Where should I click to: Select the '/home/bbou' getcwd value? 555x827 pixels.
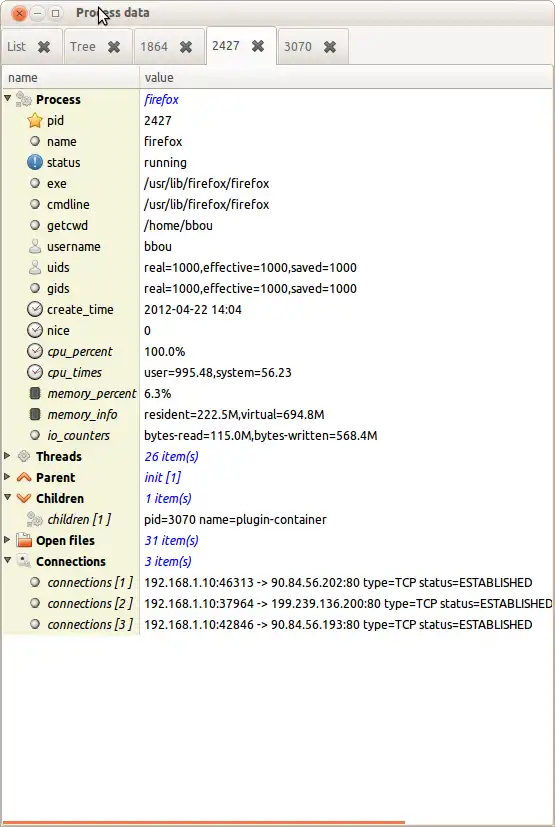pos(178,225)
